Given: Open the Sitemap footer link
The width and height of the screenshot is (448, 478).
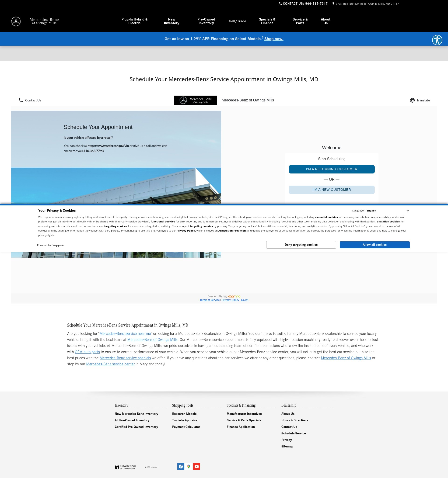Looking at the screenshot, I should (x=287, y=447).
